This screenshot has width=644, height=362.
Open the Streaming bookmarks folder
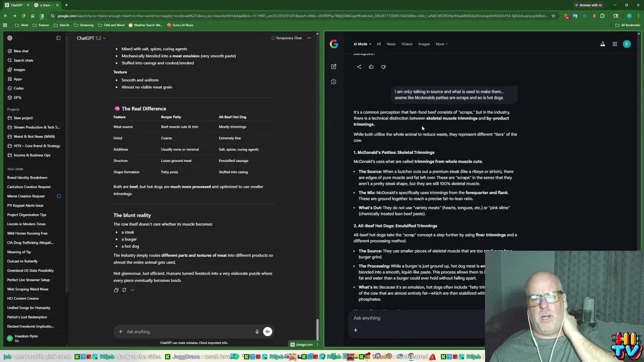pos(84,25)
